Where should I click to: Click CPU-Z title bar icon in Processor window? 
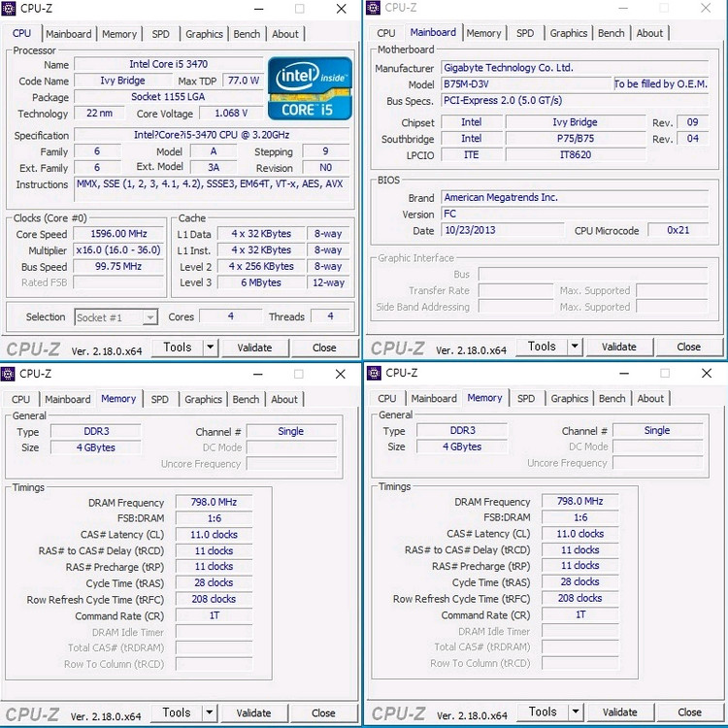(10, 9)
